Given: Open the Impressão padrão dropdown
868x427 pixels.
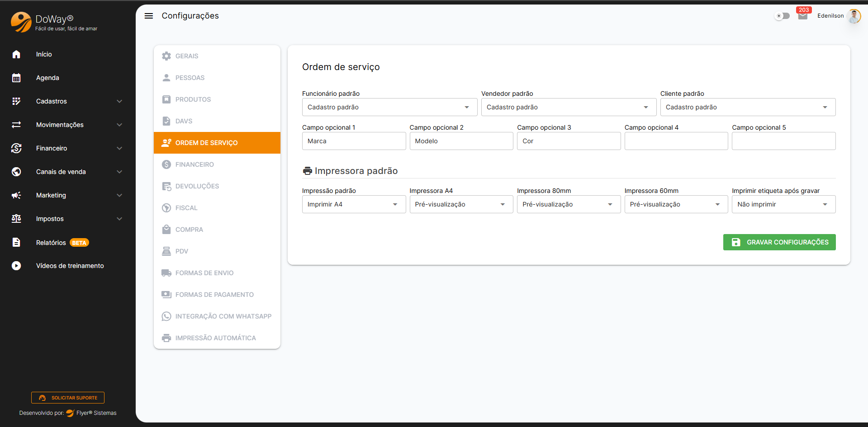Looking at the screenshot, I should [x=353, y=204].
